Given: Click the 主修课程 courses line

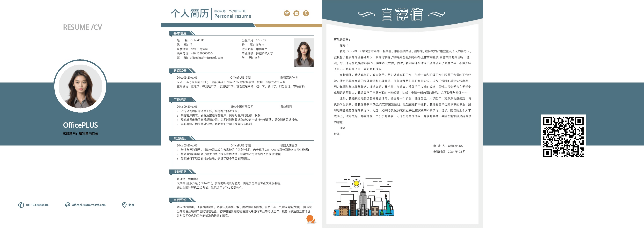Looking at the screenshot, I should coord(240,86).
